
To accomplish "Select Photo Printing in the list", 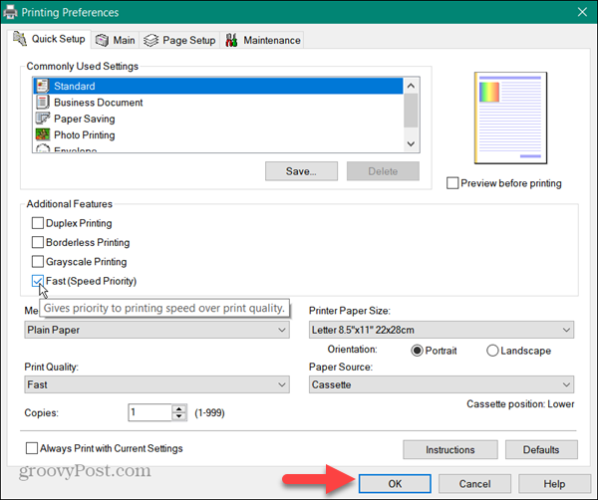I will [219, 135].
